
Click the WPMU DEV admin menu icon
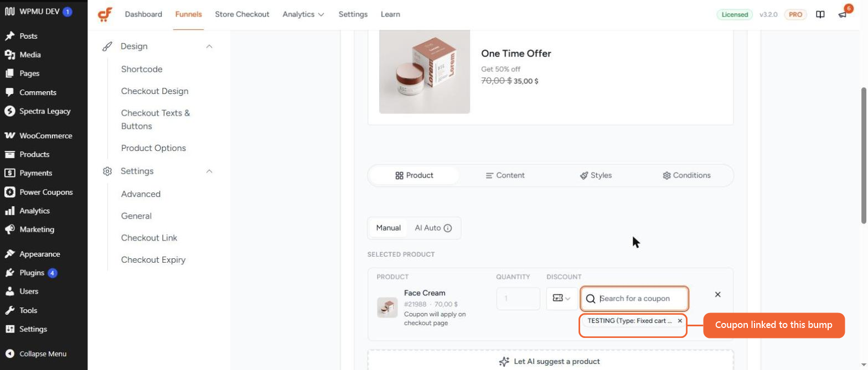(9, 12)
